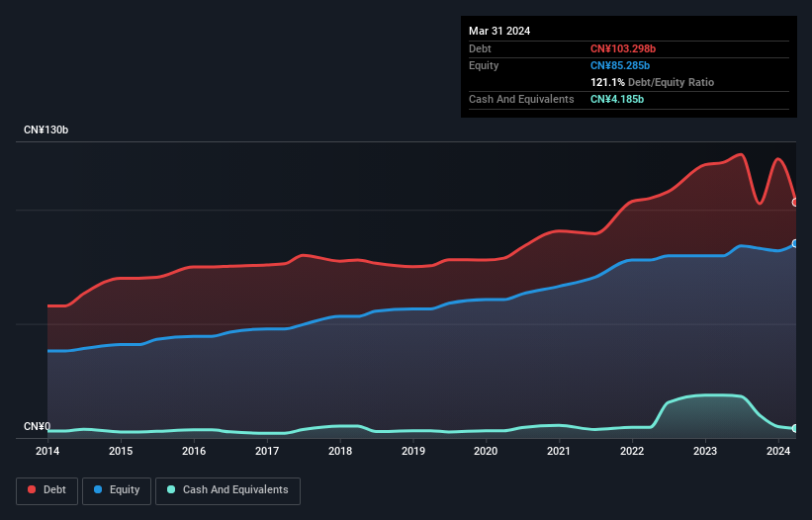
Task: Click the teal Cash legend dot
Action: [171, 489]
